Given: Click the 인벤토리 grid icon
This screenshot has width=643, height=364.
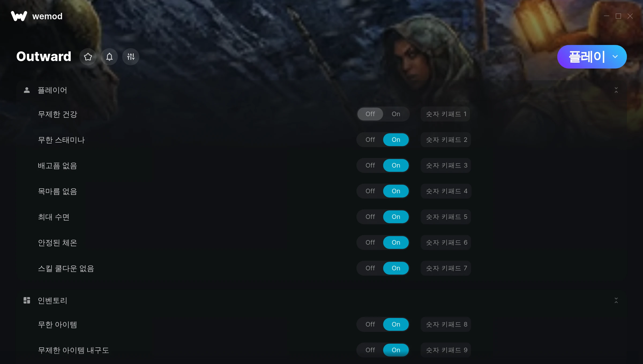Looking at the screenshot, I should click(27, 300).
